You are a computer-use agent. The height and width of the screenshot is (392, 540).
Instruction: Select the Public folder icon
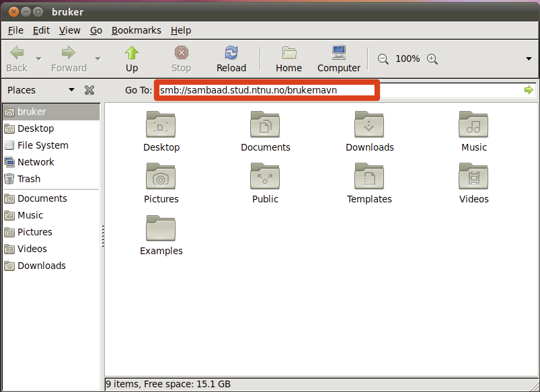(x=265, y=176)
